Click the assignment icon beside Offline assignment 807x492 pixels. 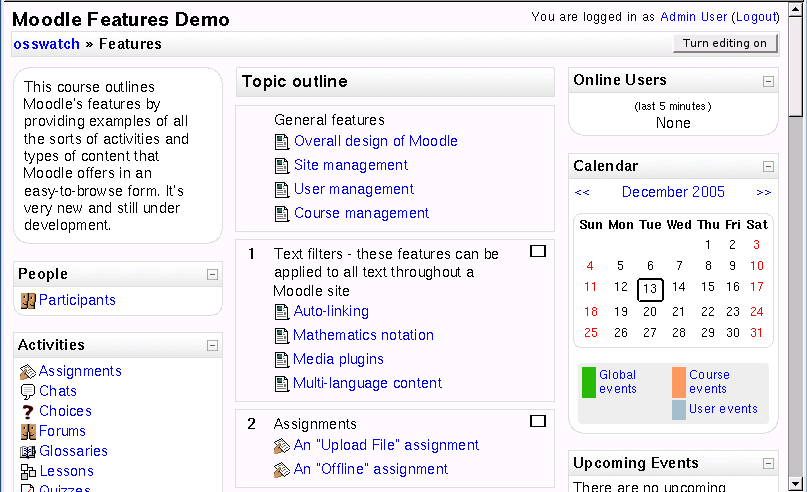coord(282,470)
